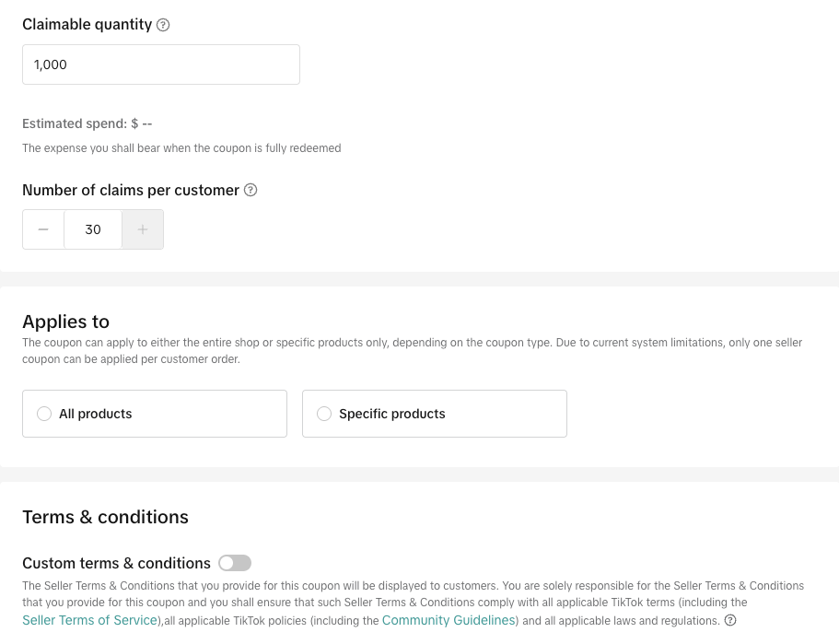The height and width of the screenshot is (644, 839).
Task: Open the Community Guidelines link
Action: [x=449, y=620]
